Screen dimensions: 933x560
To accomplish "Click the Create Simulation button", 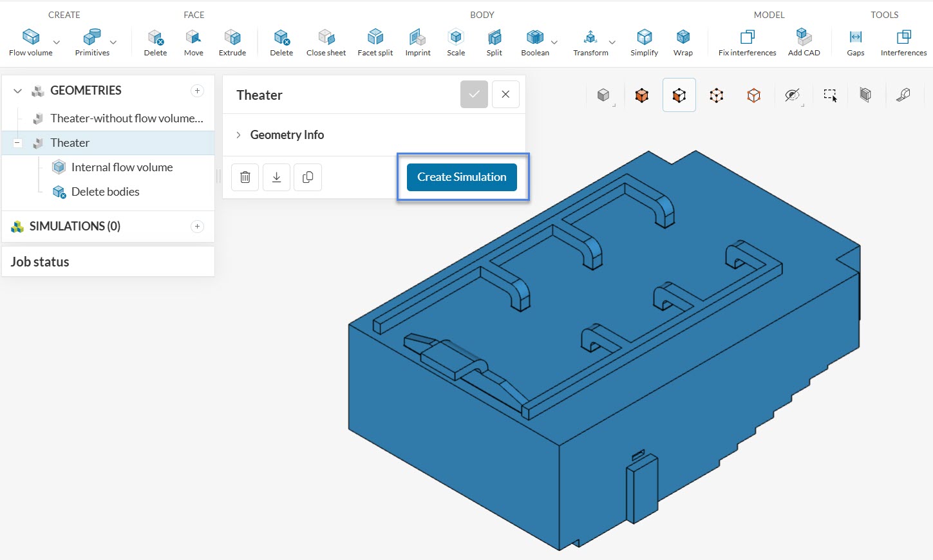I will 462,177.
